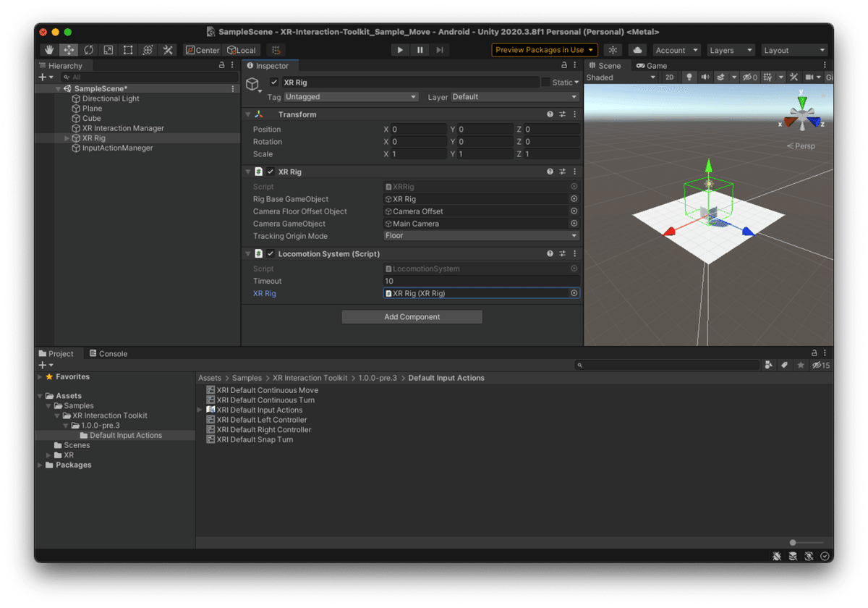The height and width of the screenshot is (608, 868).
Task: Open the Layer dropdown Default
Action: coord(515,97)
